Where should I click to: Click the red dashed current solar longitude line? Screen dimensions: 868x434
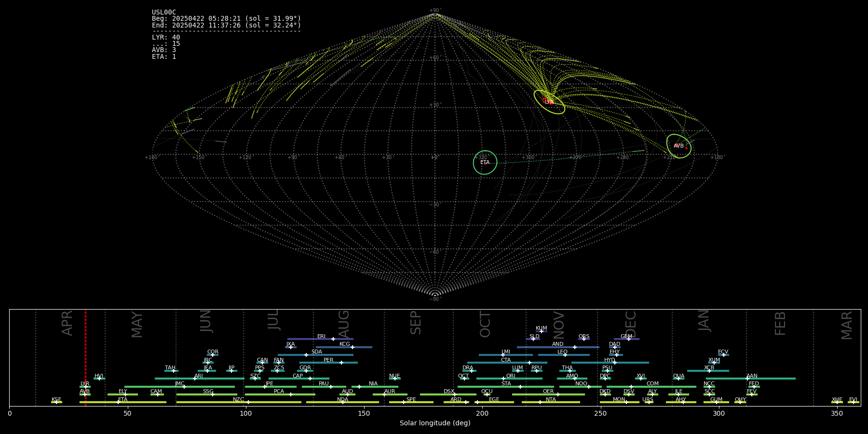[x=85, y=357]
